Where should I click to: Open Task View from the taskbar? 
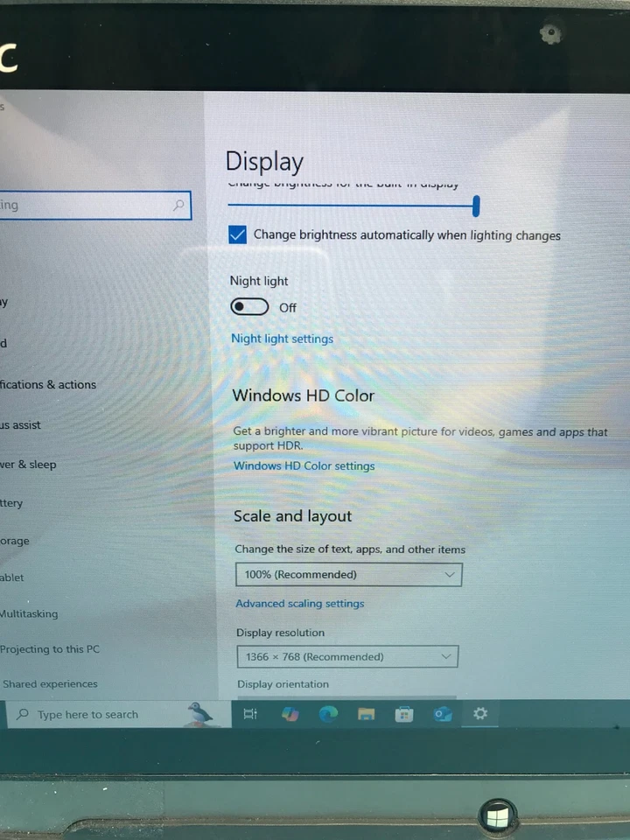point(250,714)
